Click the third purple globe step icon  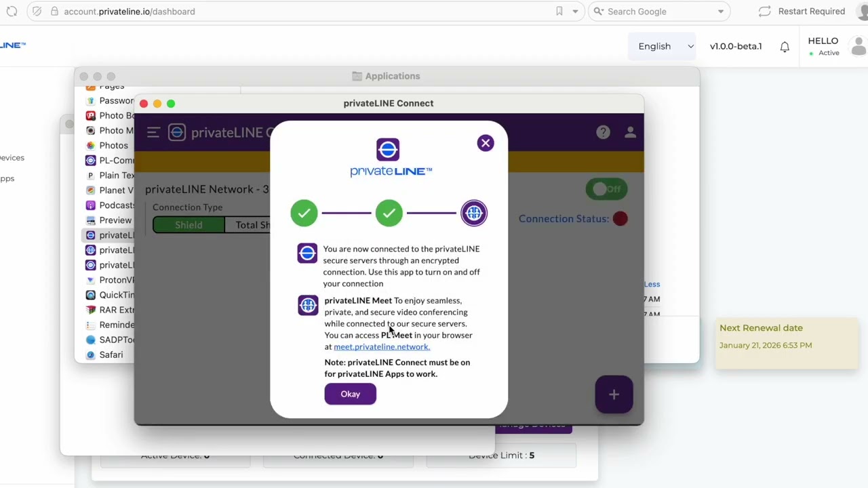pos(473,213)
